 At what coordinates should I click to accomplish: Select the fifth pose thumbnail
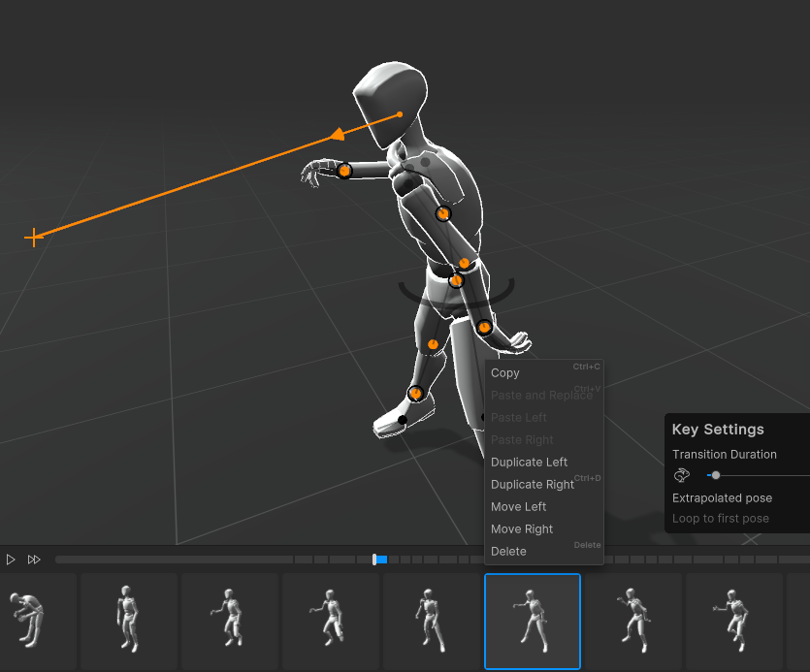coord(432,622)
